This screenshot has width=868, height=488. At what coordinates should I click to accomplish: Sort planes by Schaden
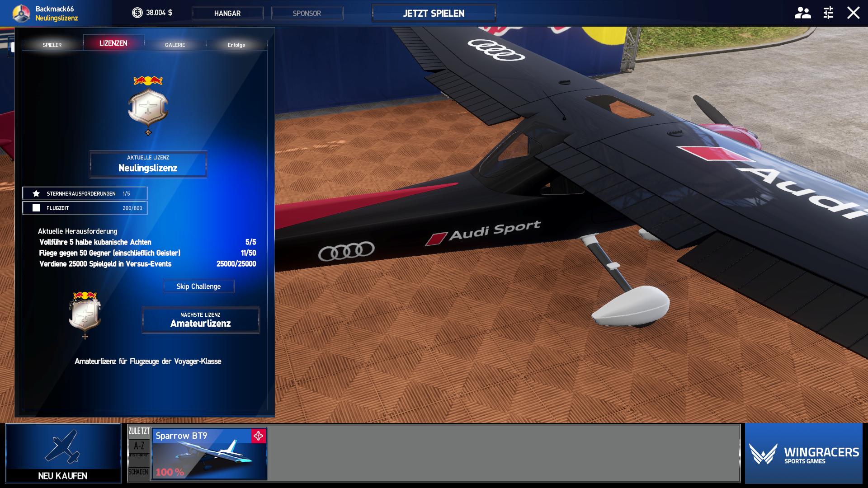(138, 472)
